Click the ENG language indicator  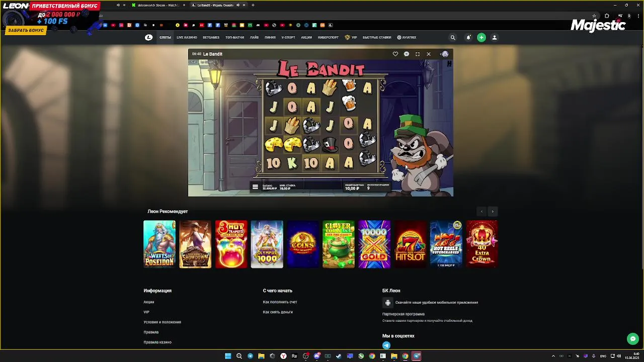coord(603,356)
